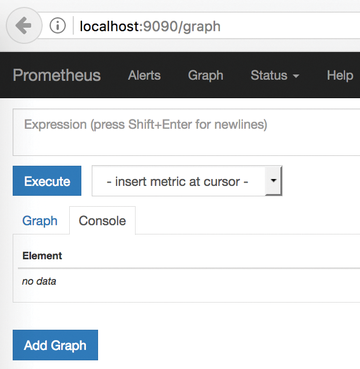Open the insert metric at cursor selector
The width and height of the screenshot is (360, 369).
click(x=187, y=181)
